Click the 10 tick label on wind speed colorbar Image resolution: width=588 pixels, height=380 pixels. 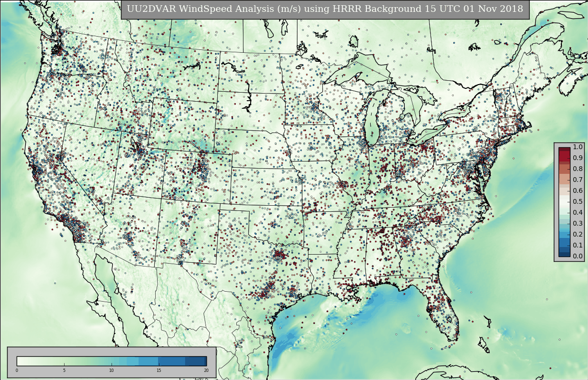click(x=111, y=370)
